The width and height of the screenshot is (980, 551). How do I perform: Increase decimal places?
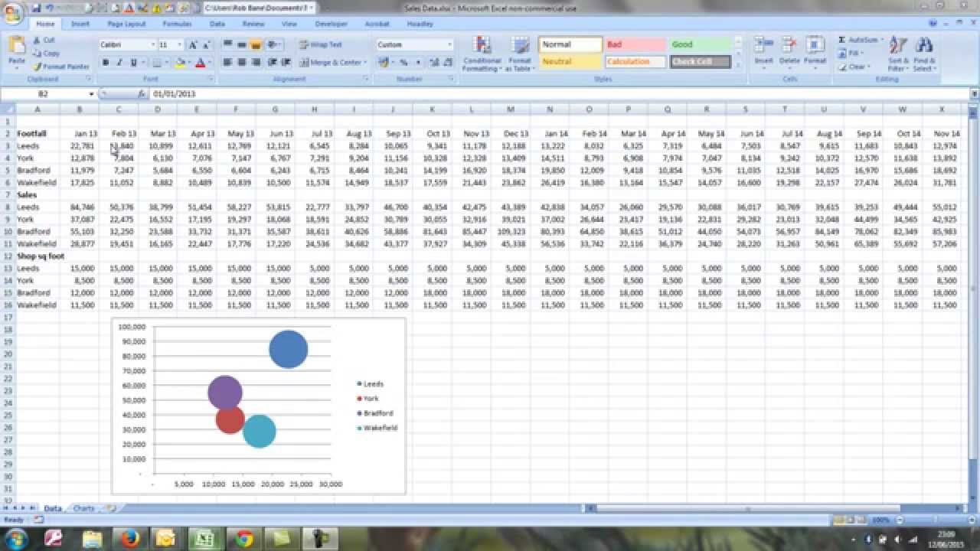(433, 63)
